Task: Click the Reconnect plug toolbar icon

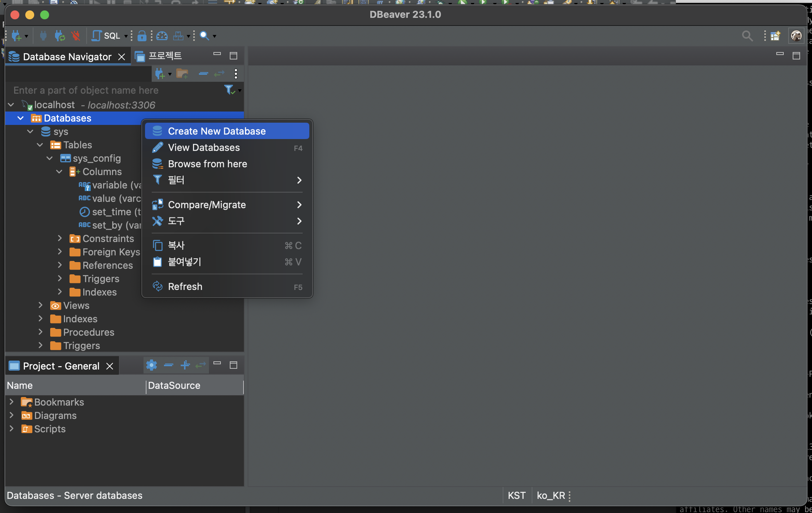Action: pos(59,36)
